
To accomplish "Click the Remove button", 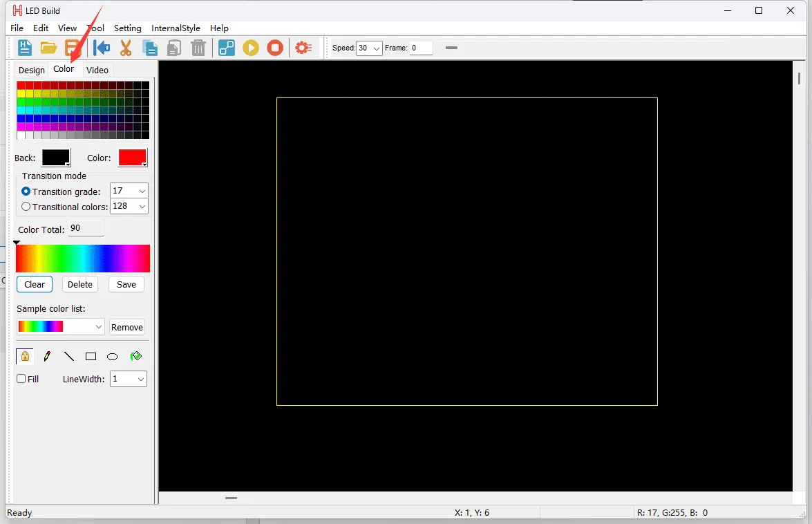I will (x=127, y=328).
